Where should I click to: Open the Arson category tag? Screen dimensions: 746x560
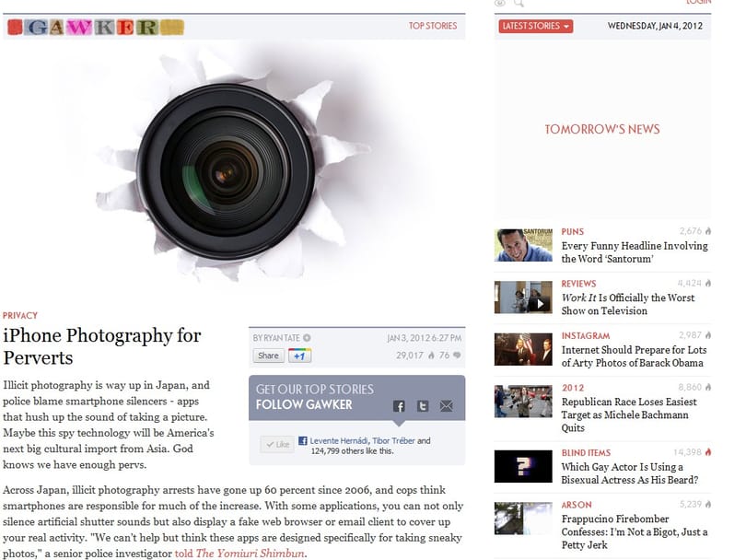(577, 505)
